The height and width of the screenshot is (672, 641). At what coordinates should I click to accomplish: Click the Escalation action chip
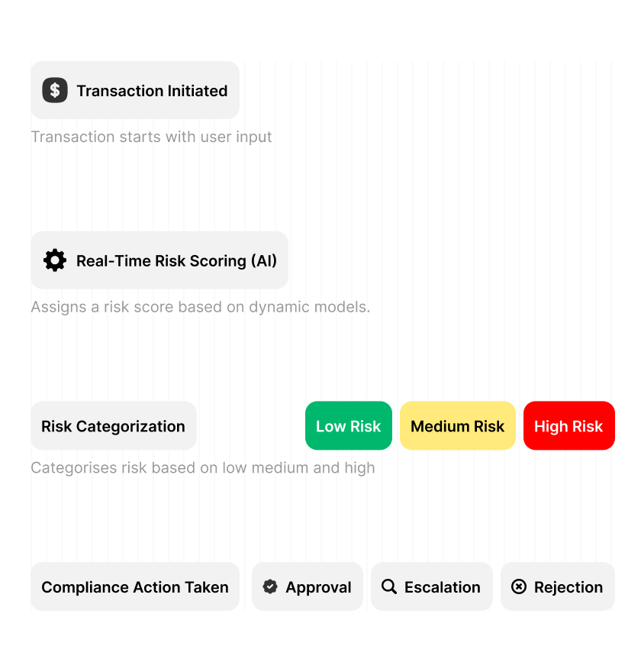[432, 586]
